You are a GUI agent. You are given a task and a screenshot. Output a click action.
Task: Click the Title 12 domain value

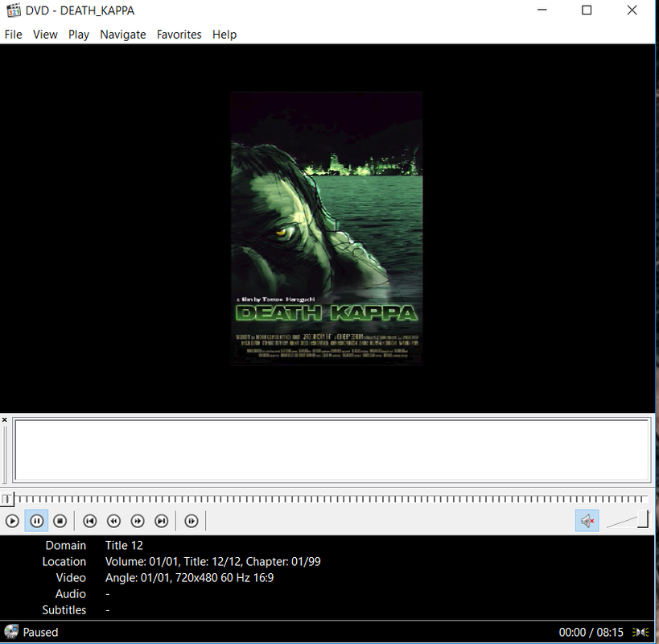pyautogui.click(x=124, y=545)
